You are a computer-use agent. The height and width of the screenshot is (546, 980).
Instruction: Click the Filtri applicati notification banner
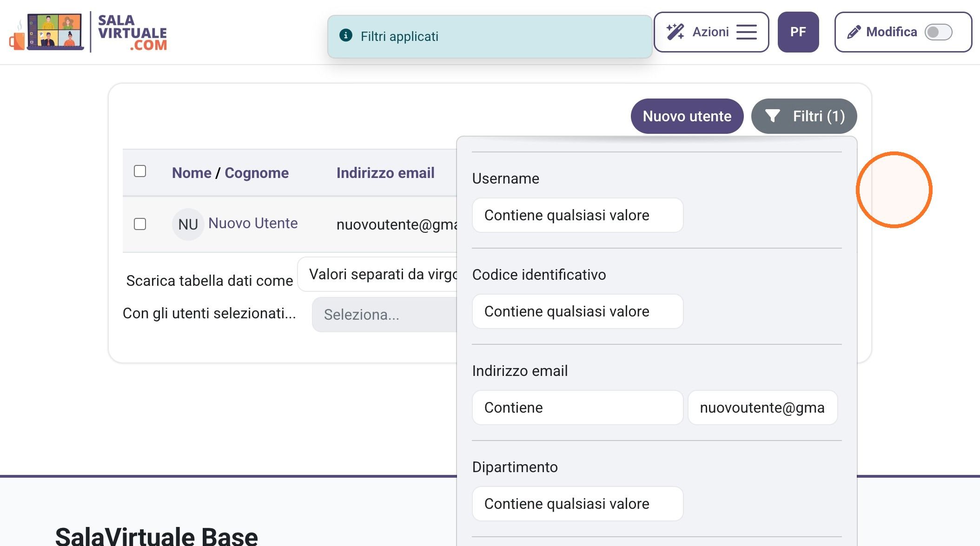click(490, 36)
